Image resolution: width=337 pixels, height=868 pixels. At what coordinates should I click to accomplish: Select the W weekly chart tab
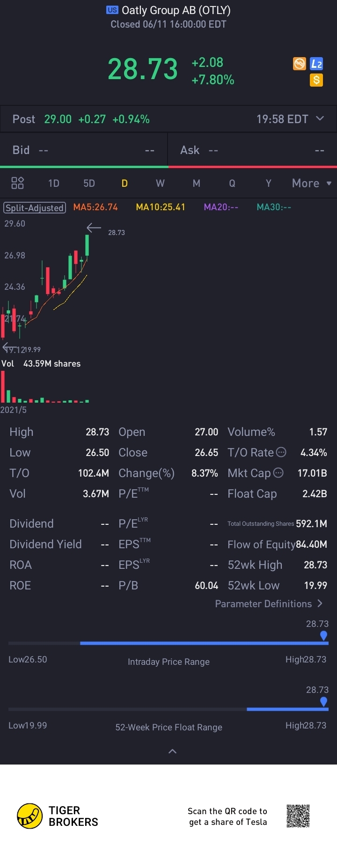[160, 183]
